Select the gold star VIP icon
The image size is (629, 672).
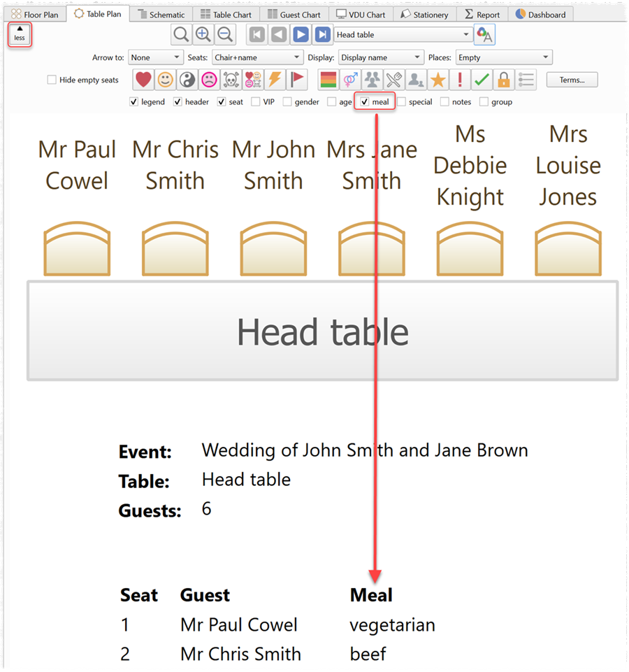(x=438, y=79)
